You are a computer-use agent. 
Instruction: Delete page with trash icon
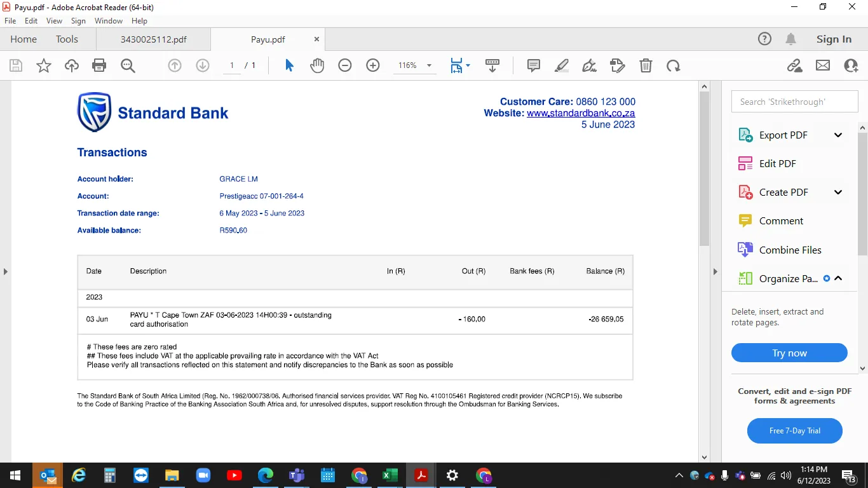[646, 65]
